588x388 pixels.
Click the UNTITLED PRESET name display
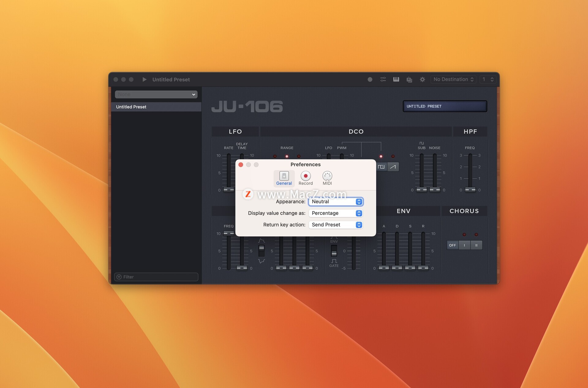click(445, 106)
